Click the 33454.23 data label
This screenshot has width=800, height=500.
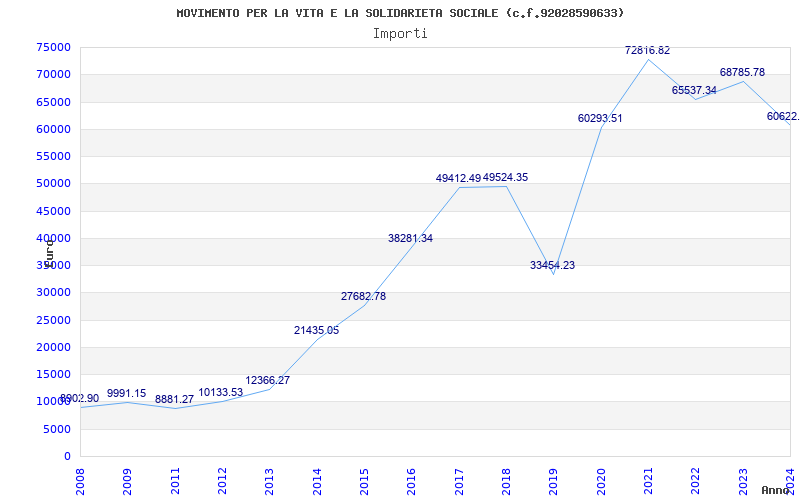coord(552,265)
